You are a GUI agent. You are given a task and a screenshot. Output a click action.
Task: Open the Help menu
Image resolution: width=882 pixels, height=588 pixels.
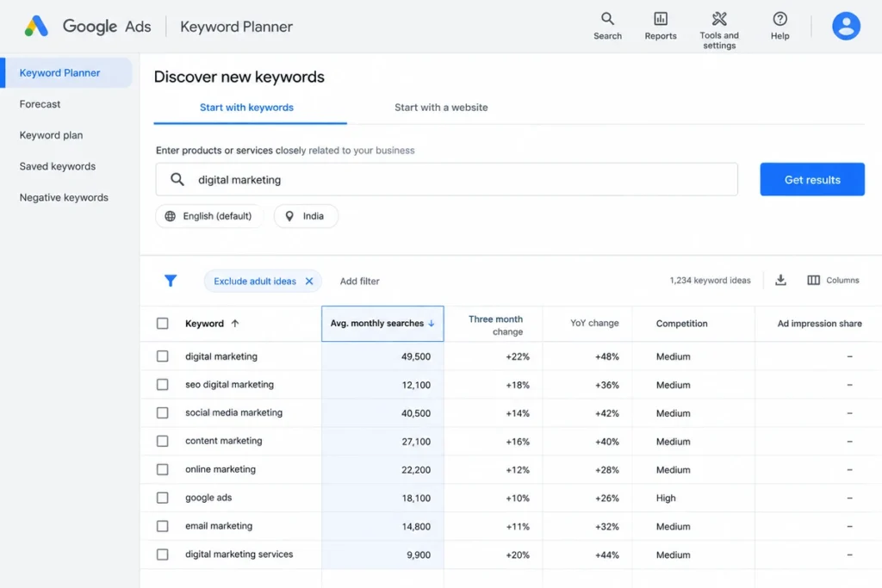(x=780, y=26)
